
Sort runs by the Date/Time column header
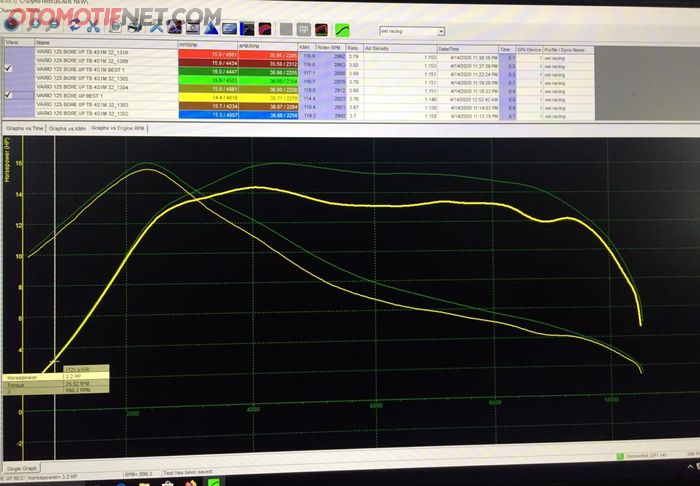click(x=448, y=45)
